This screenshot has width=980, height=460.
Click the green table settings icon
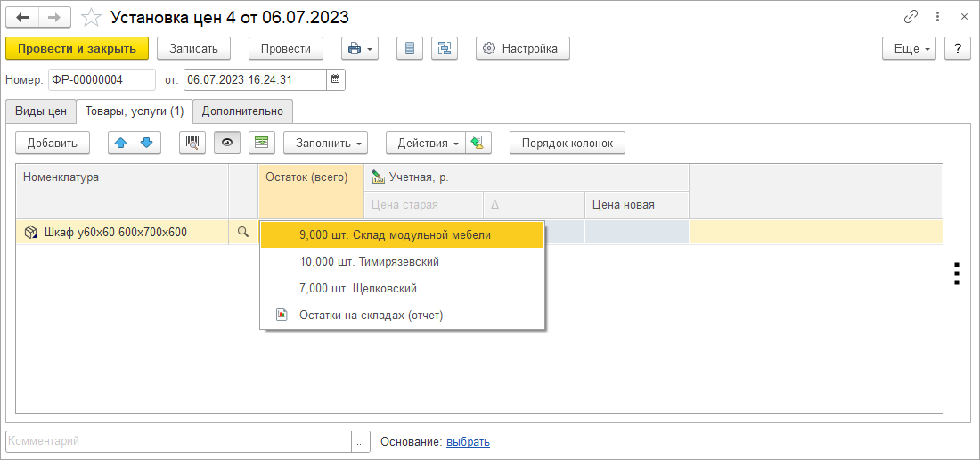coord(261,143)
